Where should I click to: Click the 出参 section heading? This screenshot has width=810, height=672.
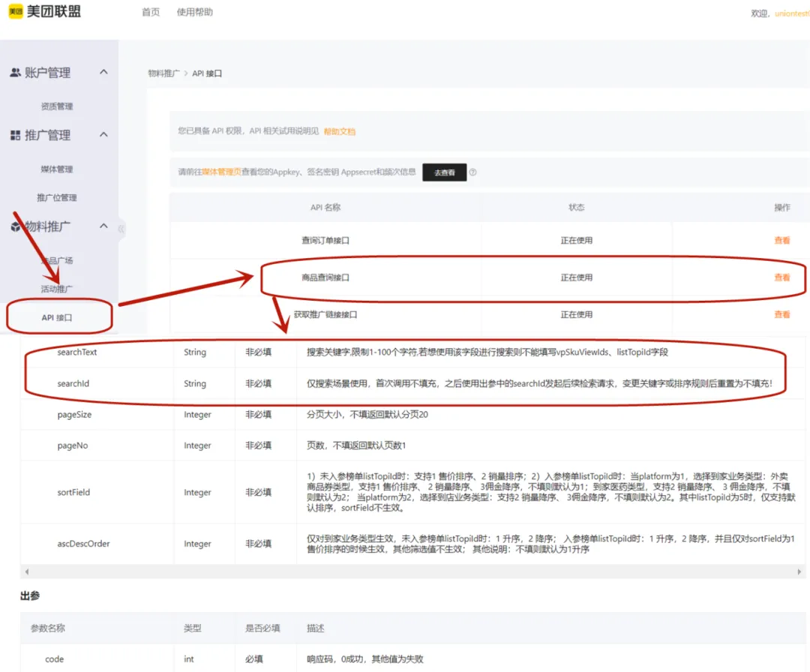point(30,596)
